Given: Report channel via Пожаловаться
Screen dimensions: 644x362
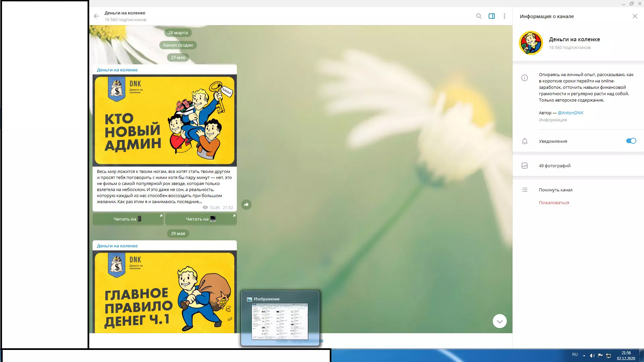Looking at the screenshot, I should pos(554,202).
